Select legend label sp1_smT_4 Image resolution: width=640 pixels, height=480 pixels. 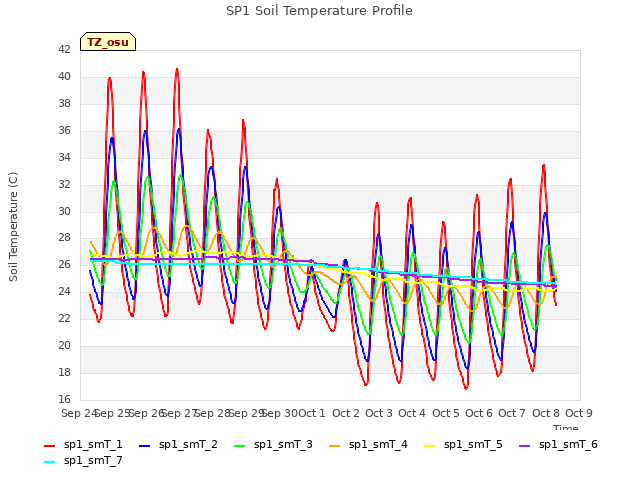point(378,444)
